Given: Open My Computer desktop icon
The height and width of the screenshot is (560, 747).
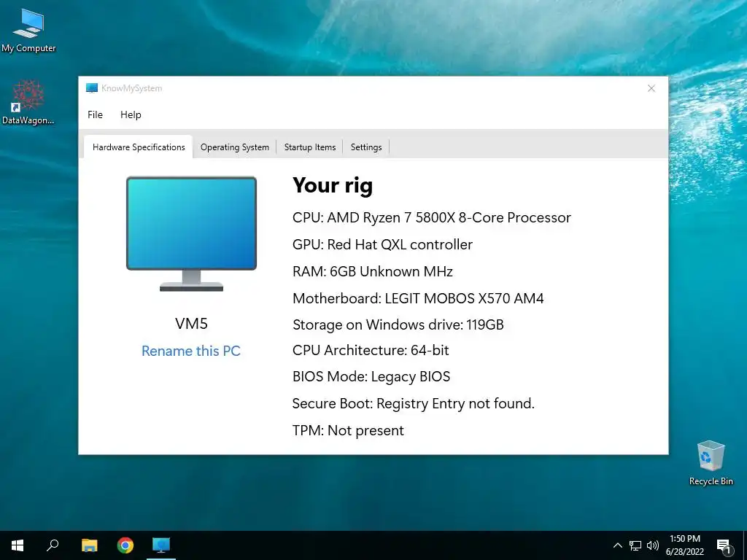Looking at the screenshot, I should (28, 29).
